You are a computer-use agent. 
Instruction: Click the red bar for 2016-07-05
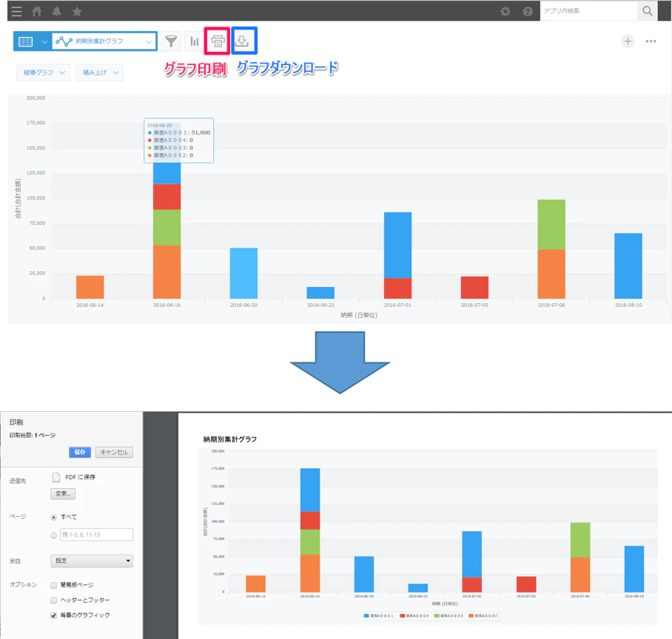(474, 288)
